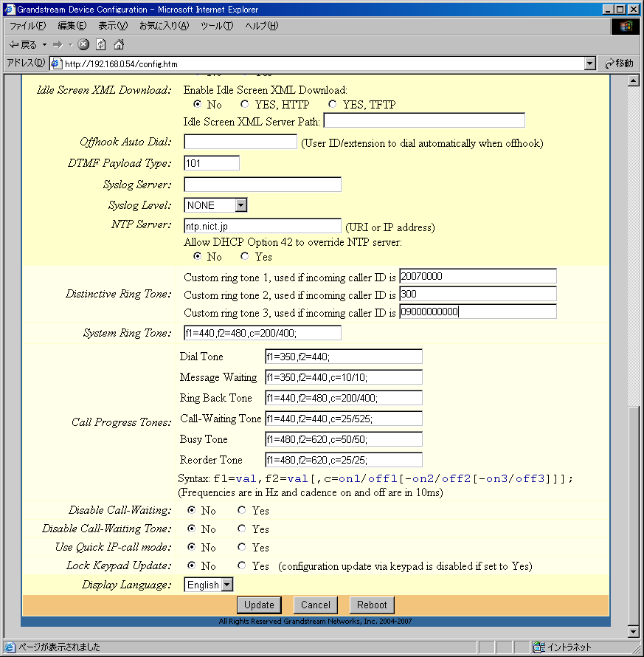Open the ファイル (File) menu

click(28, 26)
